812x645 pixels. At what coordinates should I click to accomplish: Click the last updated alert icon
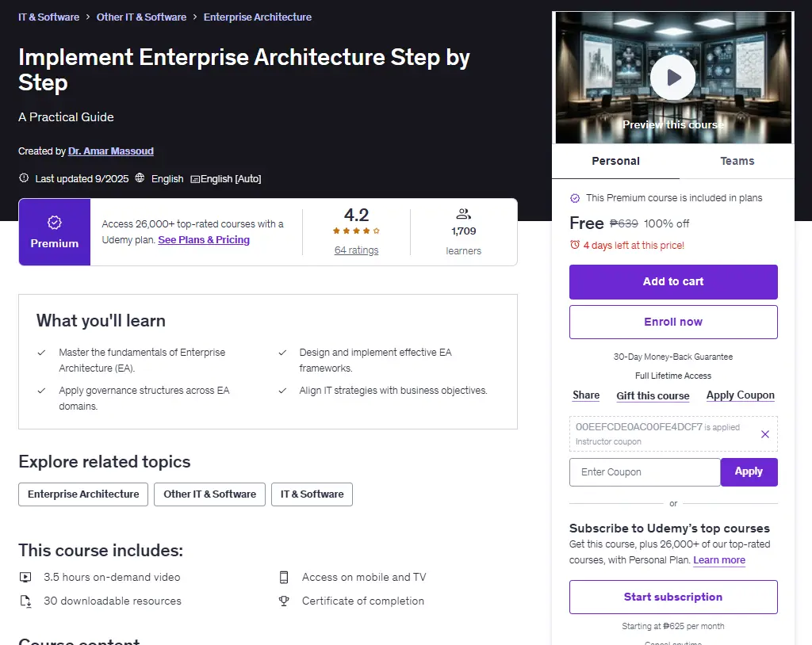tap(24, 178)
